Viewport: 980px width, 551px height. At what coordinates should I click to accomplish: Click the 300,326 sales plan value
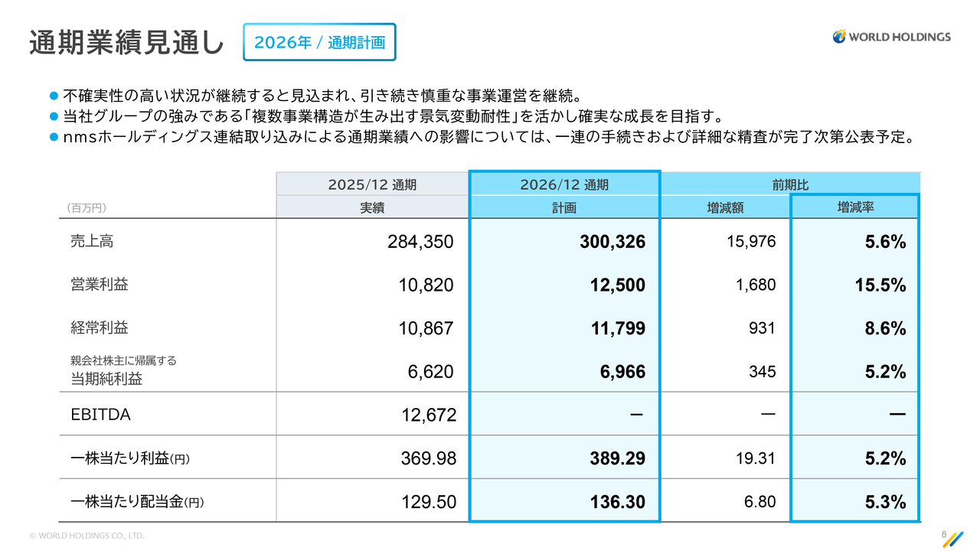[x=612, y=242]
